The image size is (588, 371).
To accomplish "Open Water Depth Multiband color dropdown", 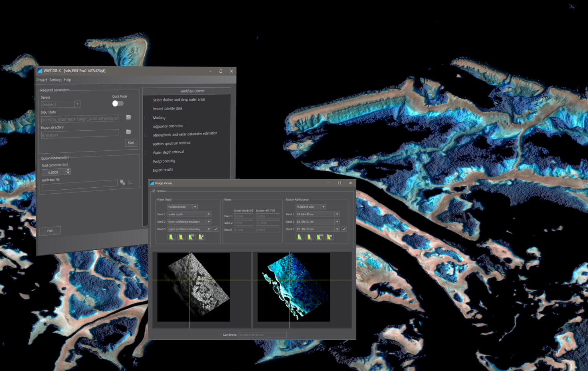I will [182, 207].
